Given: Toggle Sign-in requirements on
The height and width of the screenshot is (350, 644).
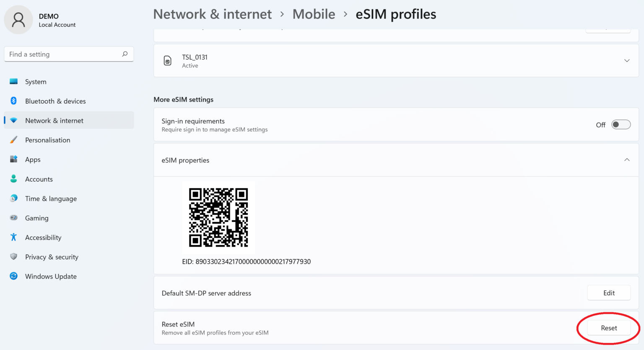Looking at the screenshot, I should point(621,124).
